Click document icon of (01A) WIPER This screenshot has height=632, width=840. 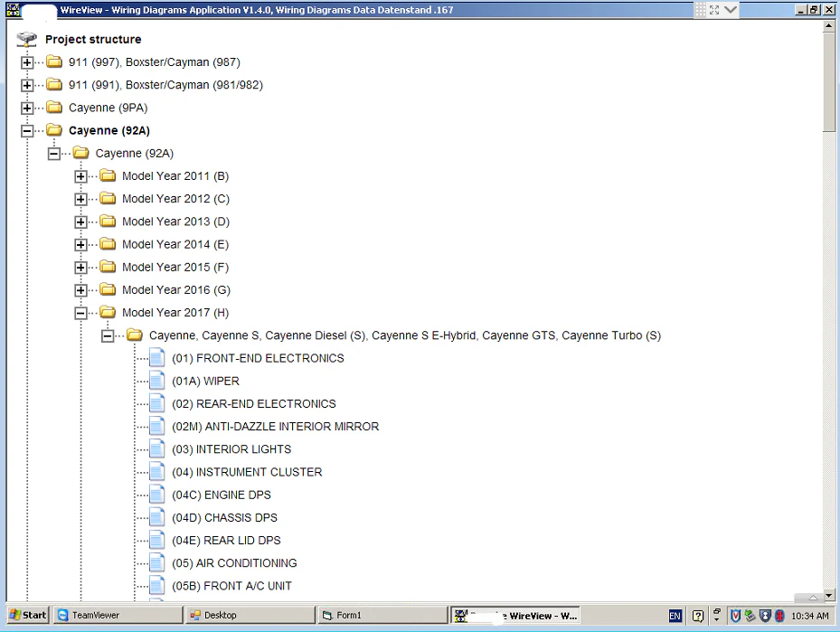coord(157,381)
